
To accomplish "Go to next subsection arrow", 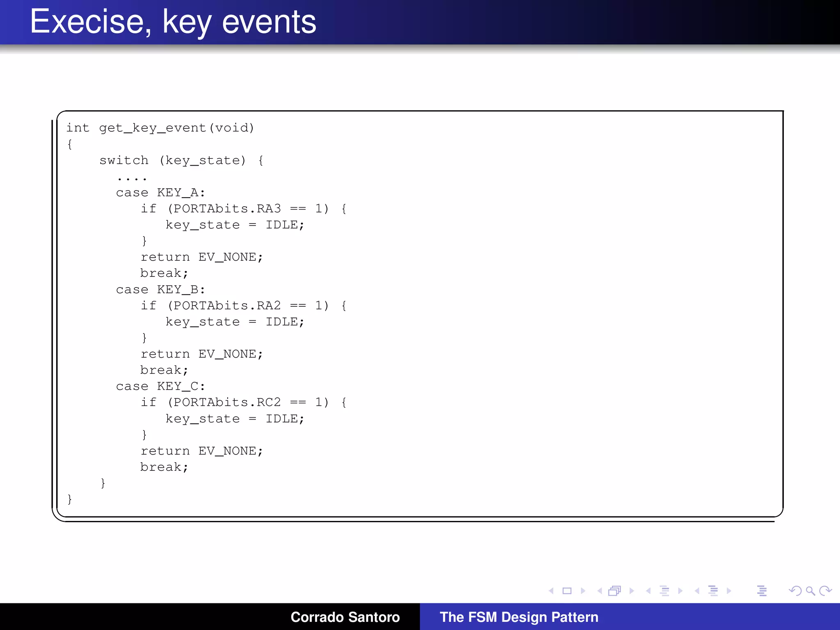I will (x=680, y=591).
